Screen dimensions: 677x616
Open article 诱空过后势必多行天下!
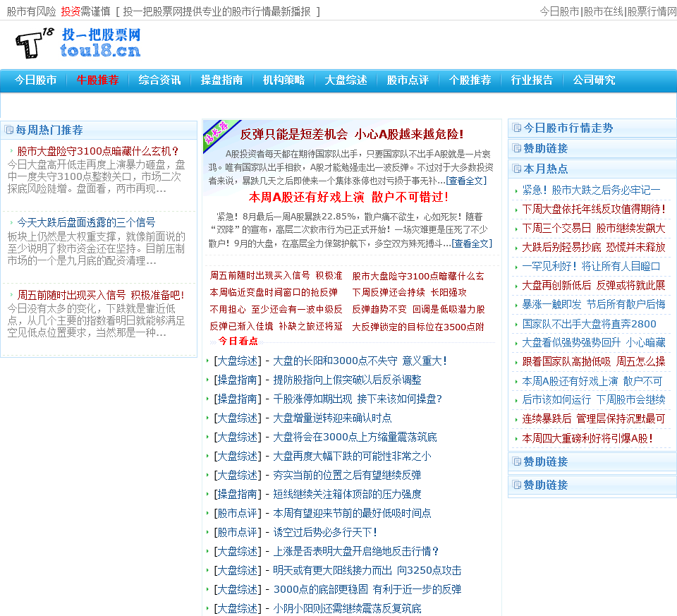click(x=325, y=532)
